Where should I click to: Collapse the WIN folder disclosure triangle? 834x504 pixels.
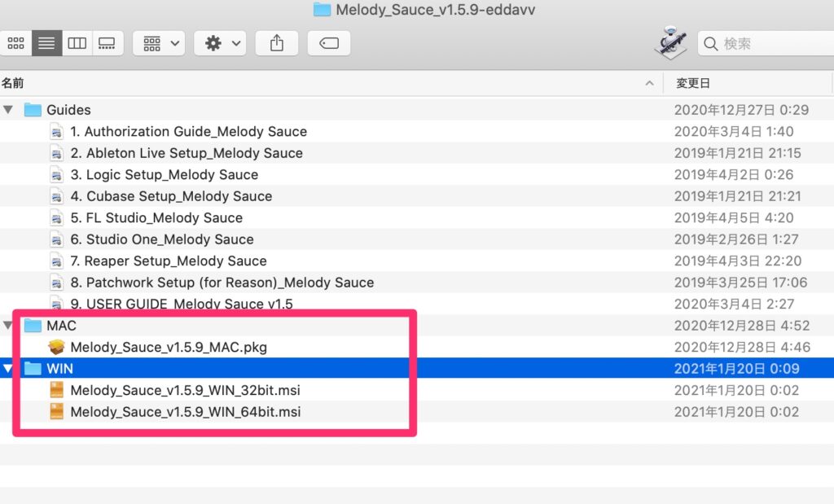click(9, 369)
